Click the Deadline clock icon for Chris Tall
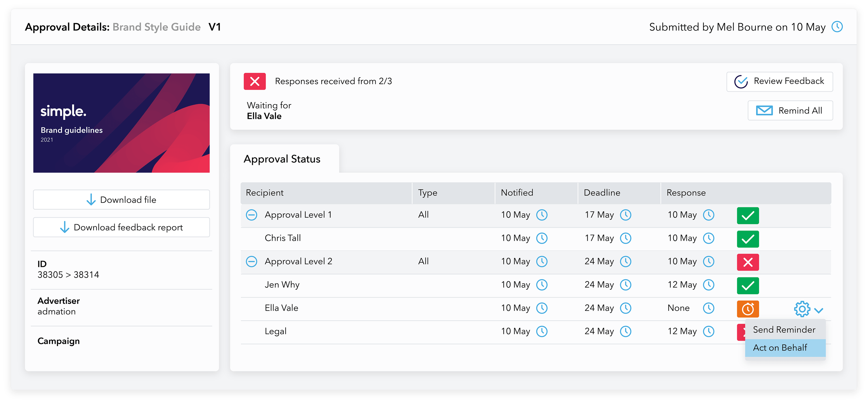This screenshot has width=868, height=403. tap(626, 238)
